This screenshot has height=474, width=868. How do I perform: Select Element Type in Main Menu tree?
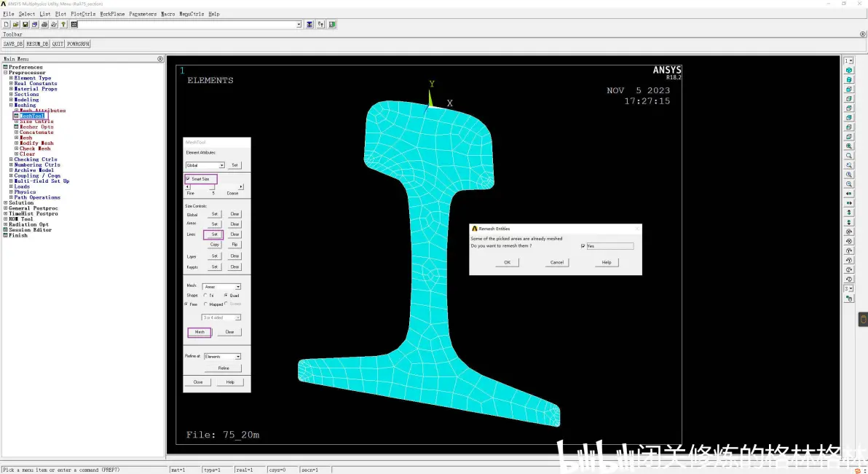[x=33, y=78]
